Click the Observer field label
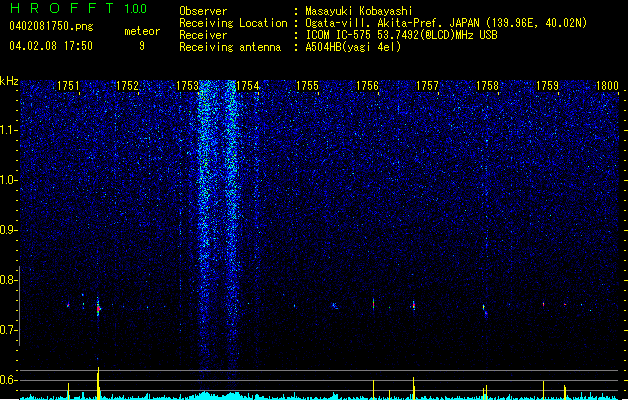 pos(203,11)
